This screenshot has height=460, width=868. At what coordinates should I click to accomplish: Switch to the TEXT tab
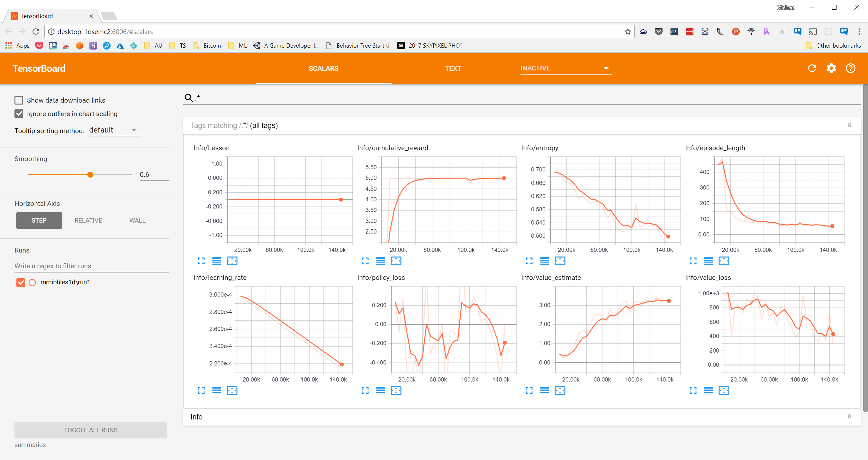(453, 69)
